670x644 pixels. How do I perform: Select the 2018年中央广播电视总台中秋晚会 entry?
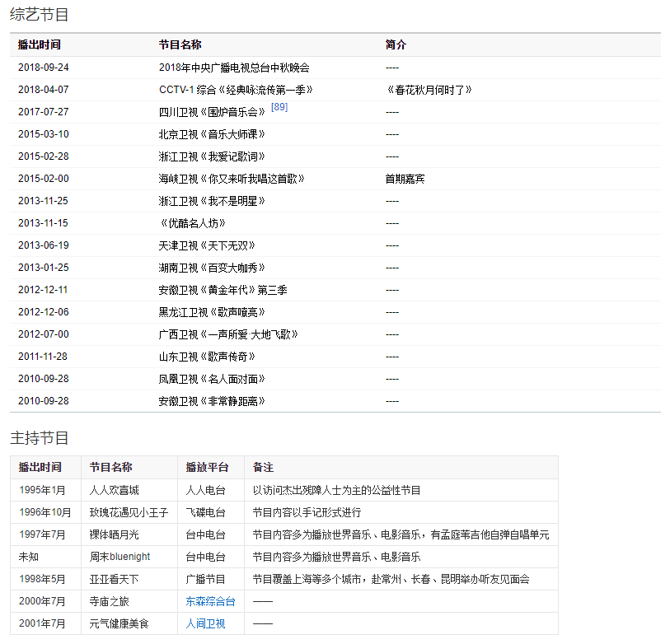click(x=234, y=68)
